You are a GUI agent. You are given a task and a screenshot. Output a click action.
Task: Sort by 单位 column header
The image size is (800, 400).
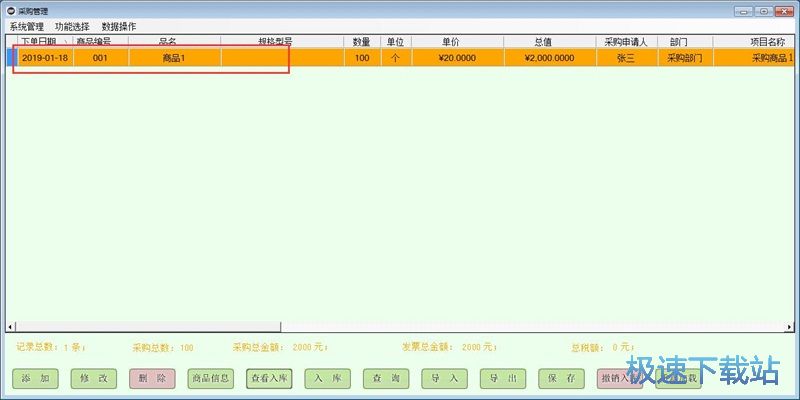396,42
